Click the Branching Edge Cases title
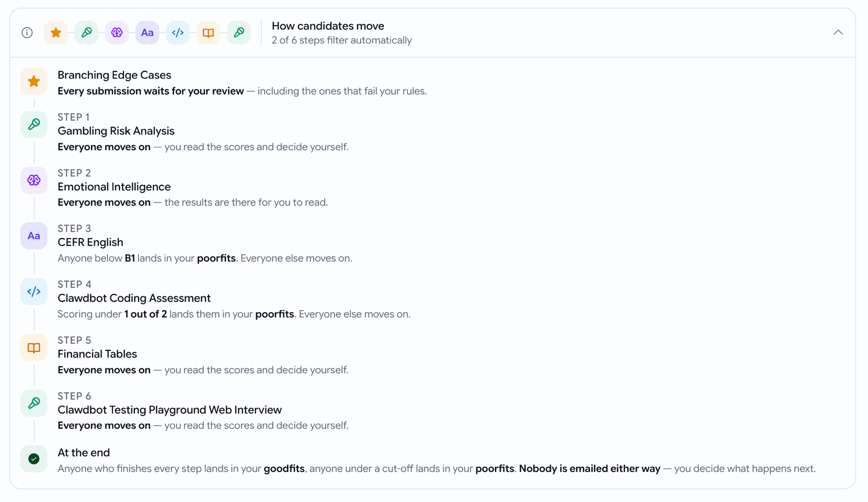Image resolution: width=868 pixels, height=502 pixels. click(114, 75)
